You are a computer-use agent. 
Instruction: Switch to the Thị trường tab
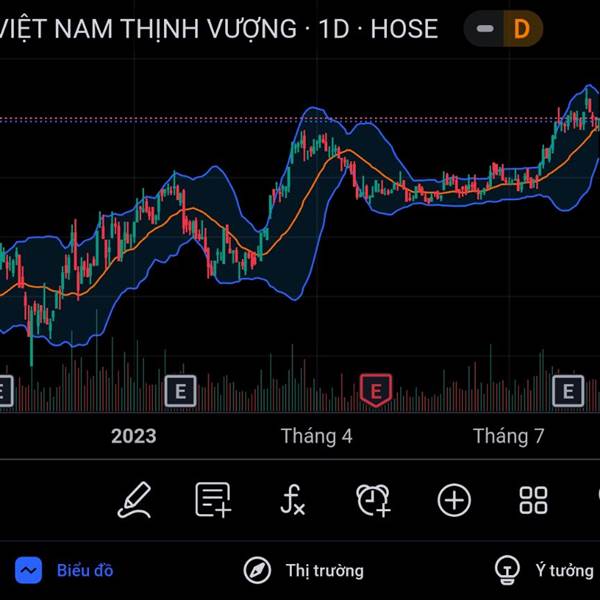click(324, 571)
